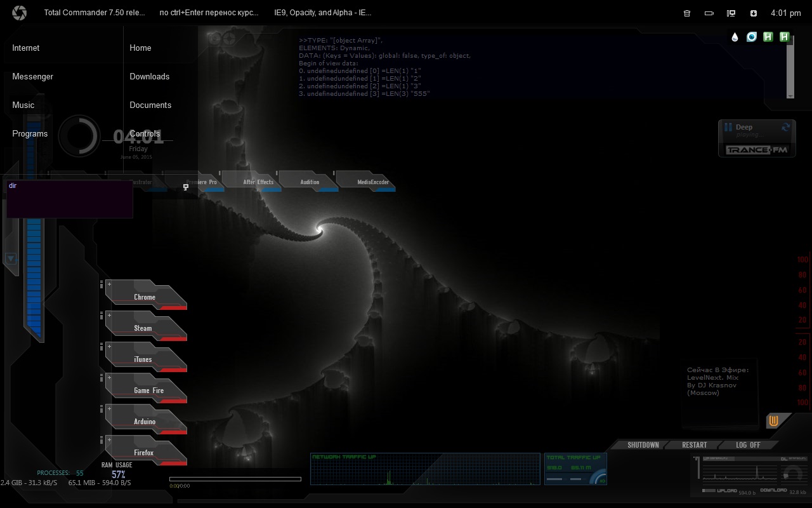Launch Arduino from the launcher list

(x=146, y=420)
